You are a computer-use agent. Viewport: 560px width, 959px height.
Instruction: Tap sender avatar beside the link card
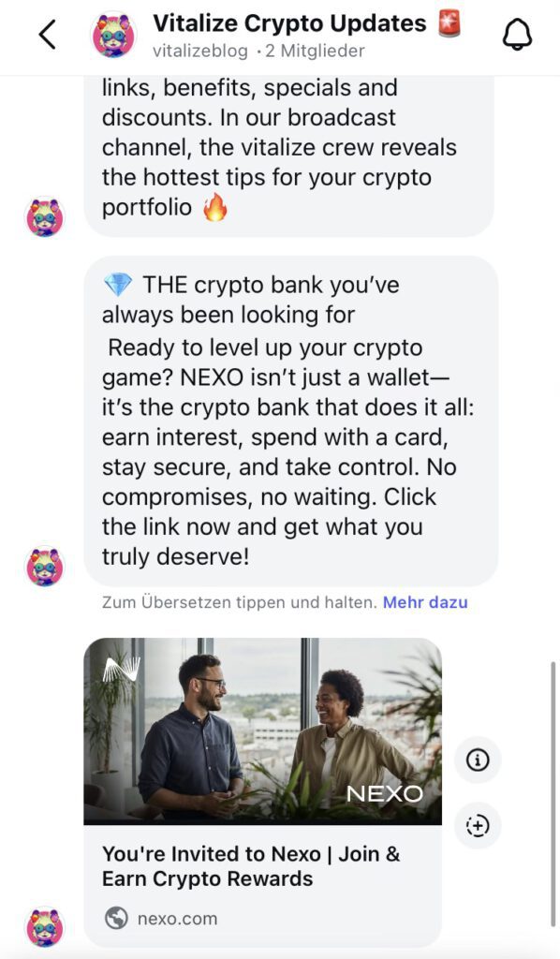pos(45,926)
